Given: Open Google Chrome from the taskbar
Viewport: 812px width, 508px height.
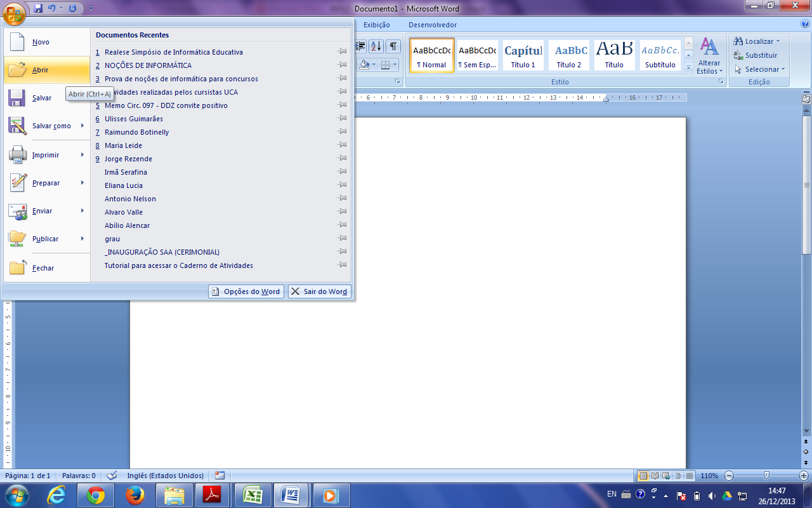Looking at the screenshot, I should click(96, 495).
